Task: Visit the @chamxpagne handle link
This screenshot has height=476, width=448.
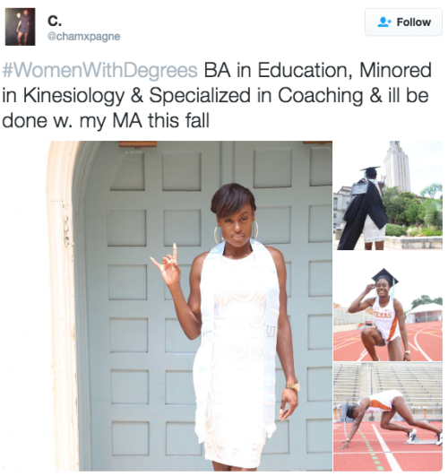Action: coord(83,37)
